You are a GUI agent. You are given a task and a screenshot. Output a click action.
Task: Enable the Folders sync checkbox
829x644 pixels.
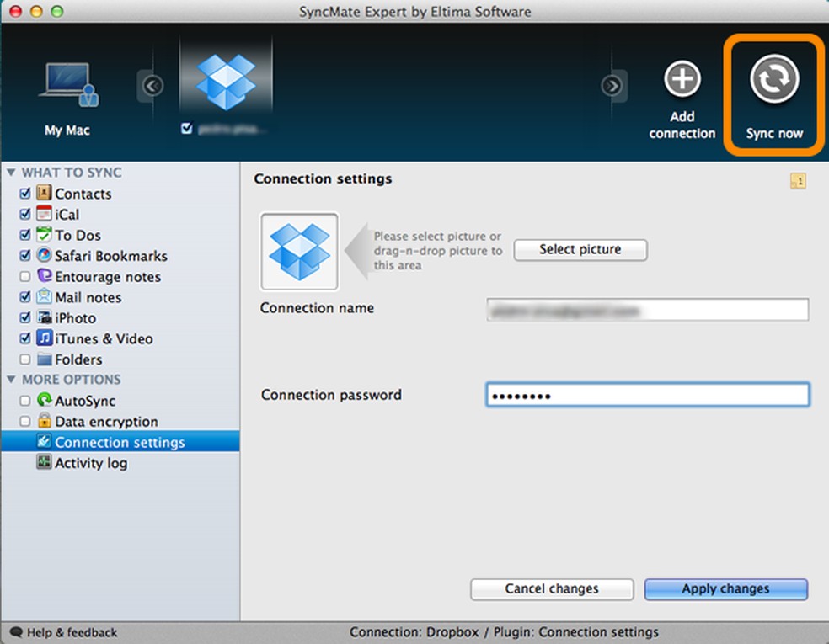[x=24, y=359]
